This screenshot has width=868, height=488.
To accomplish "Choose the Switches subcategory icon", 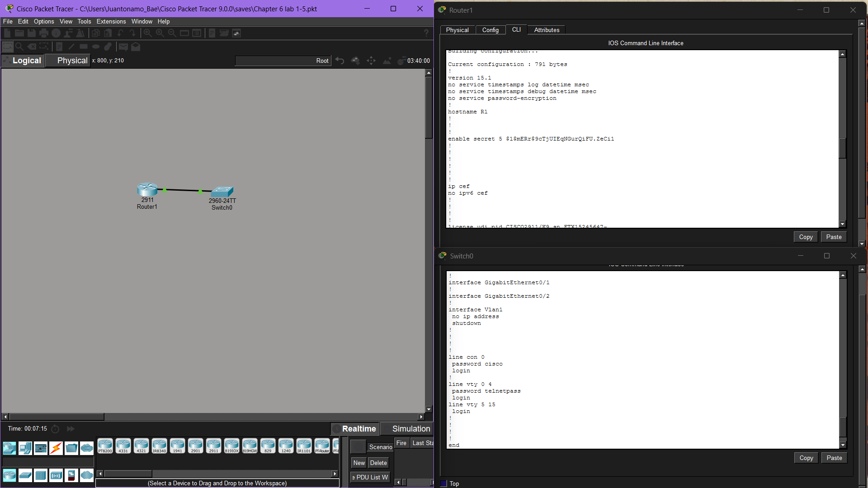I will (25, 475).
